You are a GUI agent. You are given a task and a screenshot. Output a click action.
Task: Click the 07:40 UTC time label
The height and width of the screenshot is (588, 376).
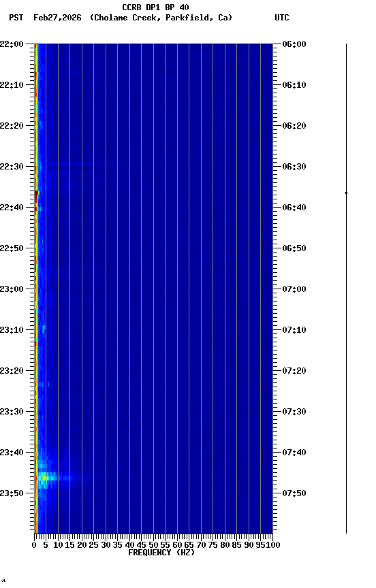pos(294,453)
